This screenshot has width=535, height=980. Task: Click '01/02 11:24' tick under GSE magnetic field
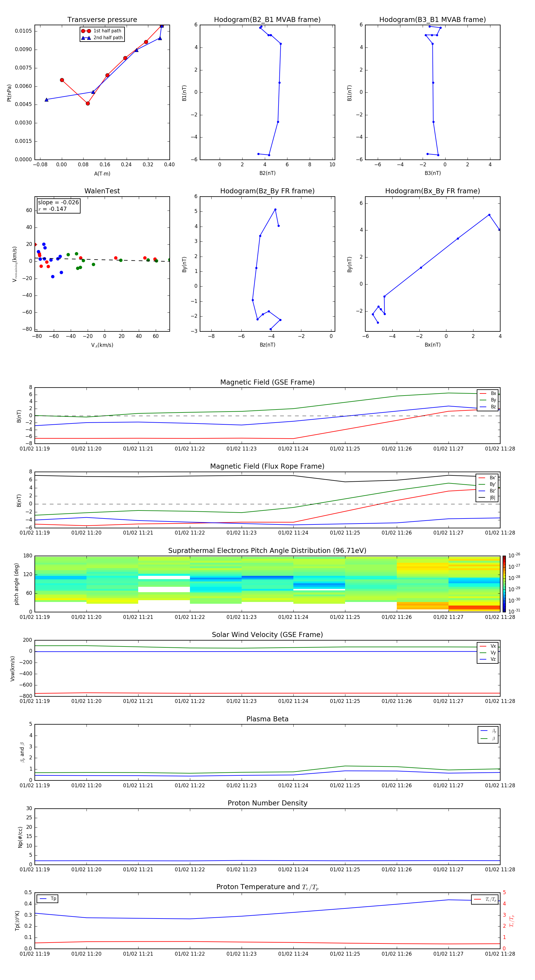tap(293, 448)
